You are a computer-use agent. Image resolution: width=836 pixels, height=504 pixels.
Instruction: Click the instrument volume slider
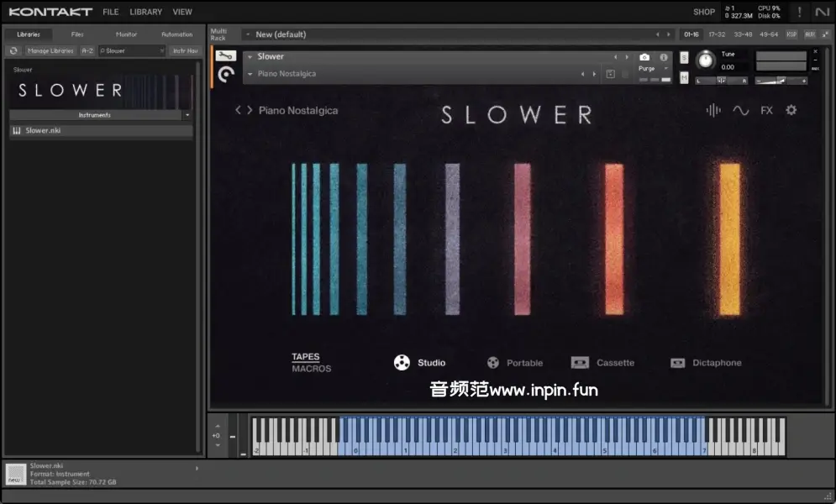coord(781,81)
